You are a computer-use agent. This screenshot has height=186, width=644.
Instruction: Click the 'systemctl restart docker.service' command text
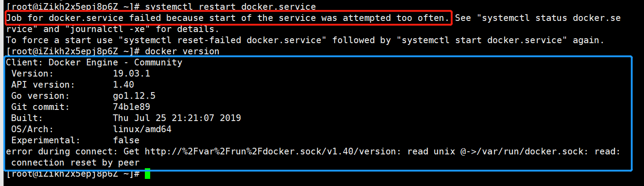click(x=230, y=7)
